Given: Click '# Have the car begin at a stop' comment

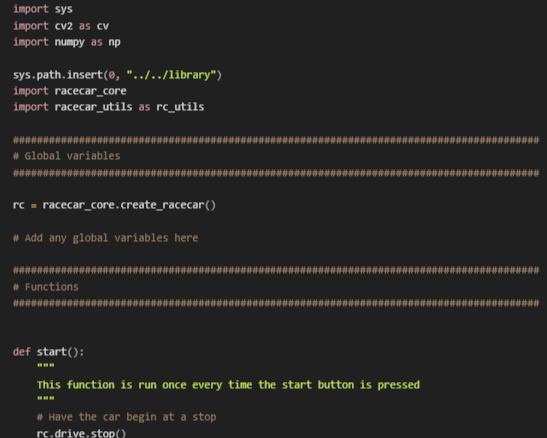Looking at the screenshot, I should (126, 417).
